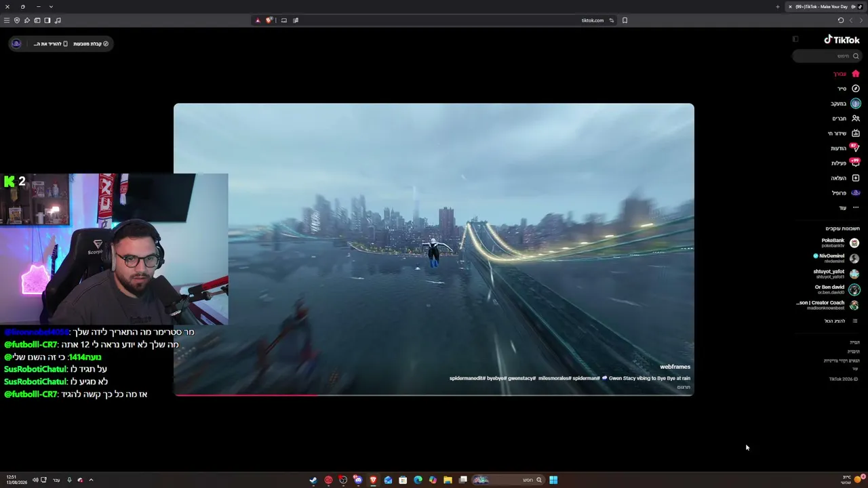Screen dimensions: 868x488
Task: Open Steam from the taskbar
Action: point(313,480)
